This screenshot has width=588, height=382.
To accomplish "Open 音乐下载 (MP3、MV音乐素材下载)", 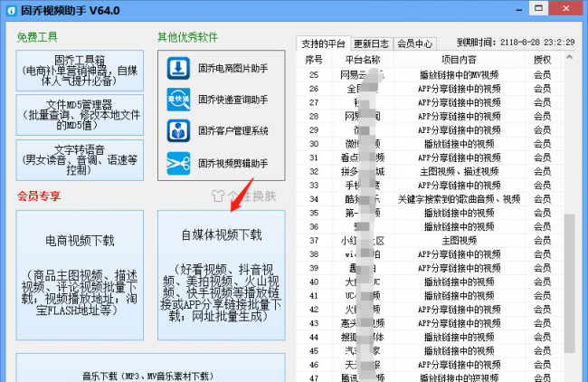I will 150,368.
